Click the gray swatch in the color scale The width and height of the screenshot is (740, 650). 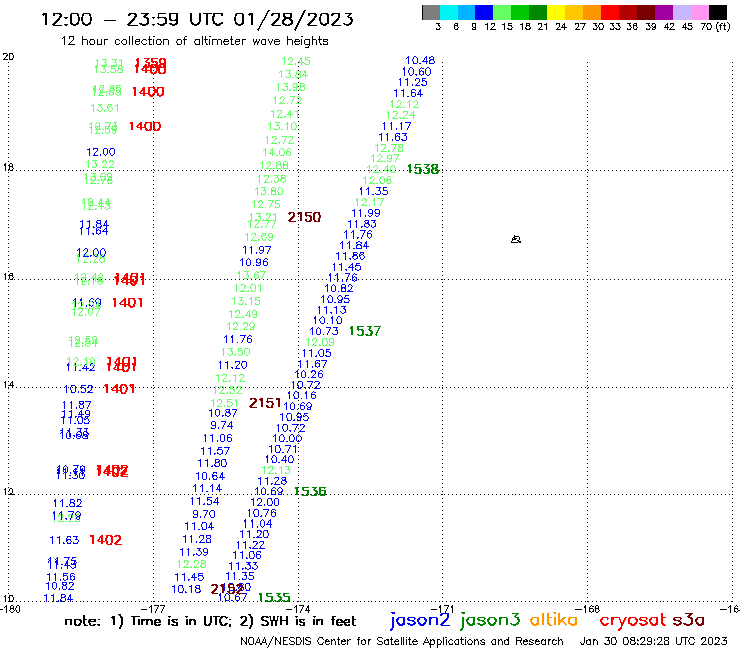point(431,12)
